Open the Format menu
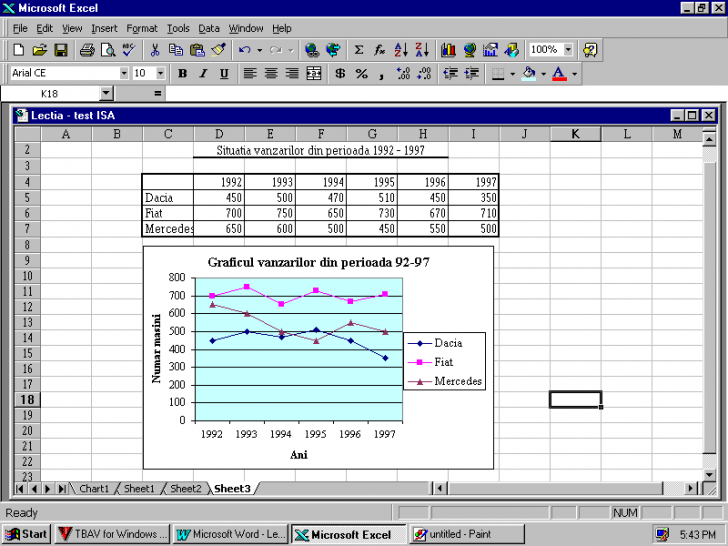The width and height of the screenshot is (728, 546). pos(142,29)
